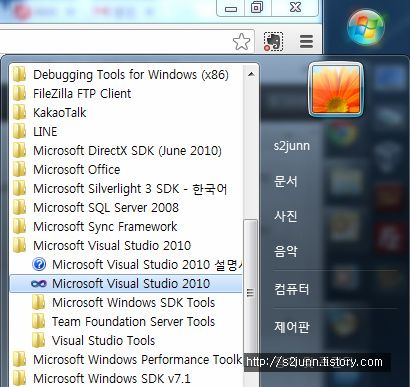The height and width of the screenshot is (387, 410).
Task: Click the scroll up arrow of program list
Action: (x=251, y=74)
